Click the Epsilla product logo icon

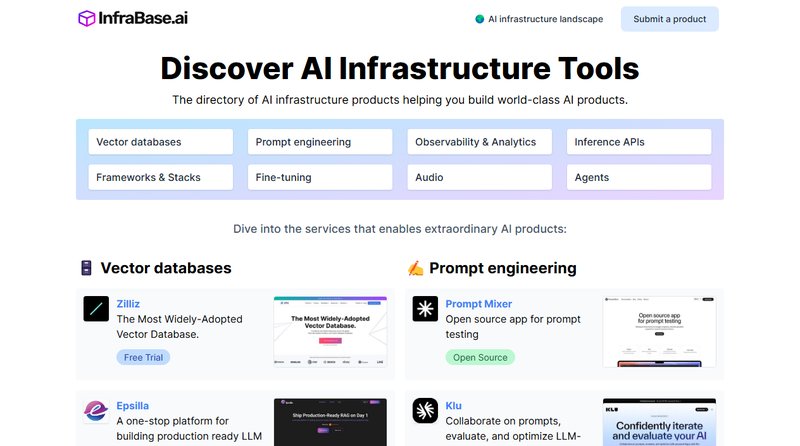[96, 412]
